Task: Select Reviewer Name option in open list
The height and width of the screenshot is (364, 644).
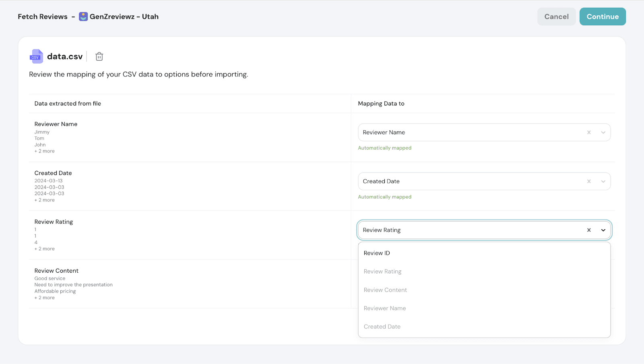Action: pos(385,308)
